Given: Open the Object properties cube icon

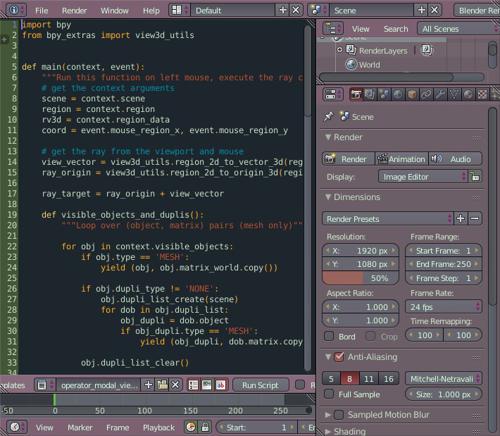Looking at the screenshot, I should (412, 95).
